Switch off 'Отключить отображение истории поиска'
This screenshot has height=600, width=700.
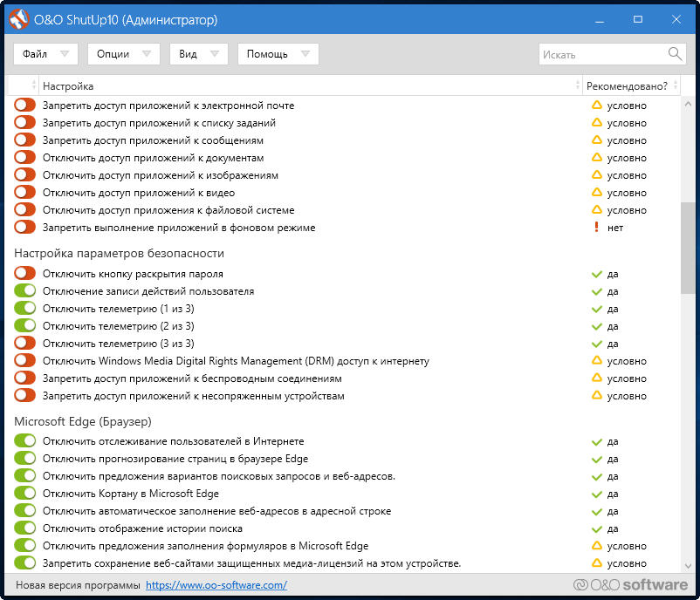(x=24, y=528)
